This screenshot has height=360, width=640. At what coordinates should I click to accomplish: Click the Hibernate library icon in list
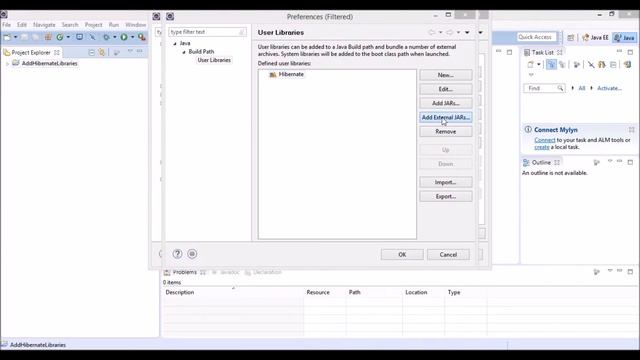tap(273, 74)
